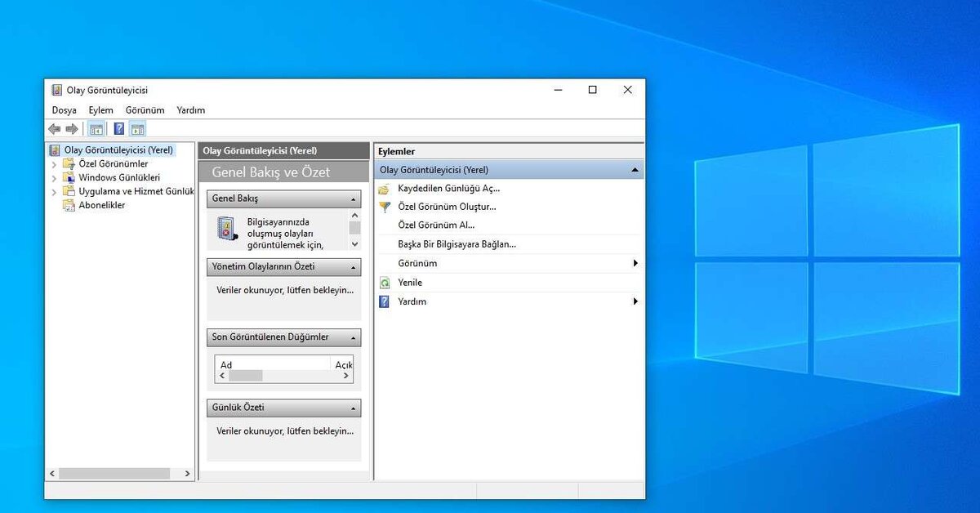Toggle the Action pane toolbar icon
Image resolution: width=980 pixels, height=513 pixels.
tap(137, 129)
